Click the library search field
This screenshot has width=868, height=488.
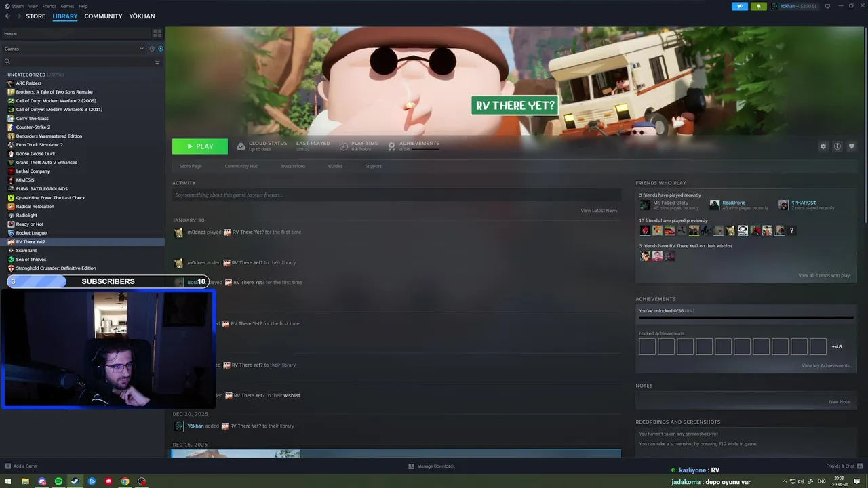(x=77, y=62)
